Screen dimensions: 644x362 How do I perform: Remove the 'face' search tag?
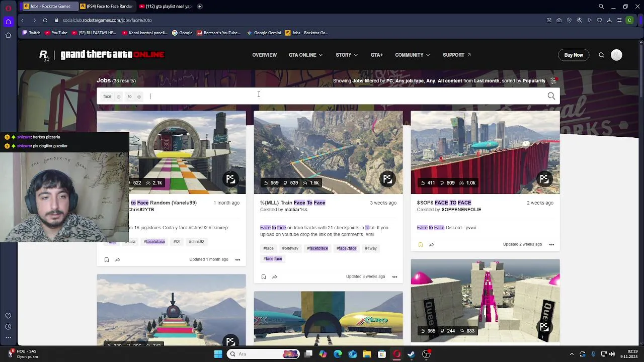(x=119, y=97)
